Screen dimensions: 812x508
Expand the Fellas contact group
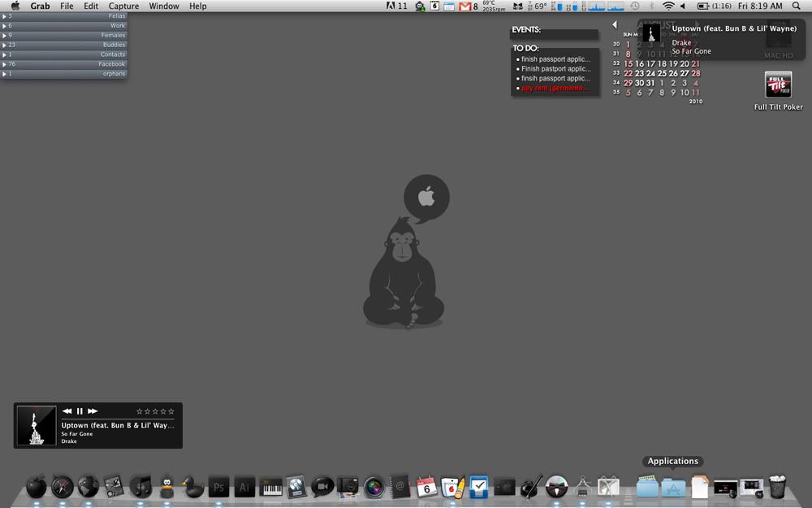coord(63,16)
